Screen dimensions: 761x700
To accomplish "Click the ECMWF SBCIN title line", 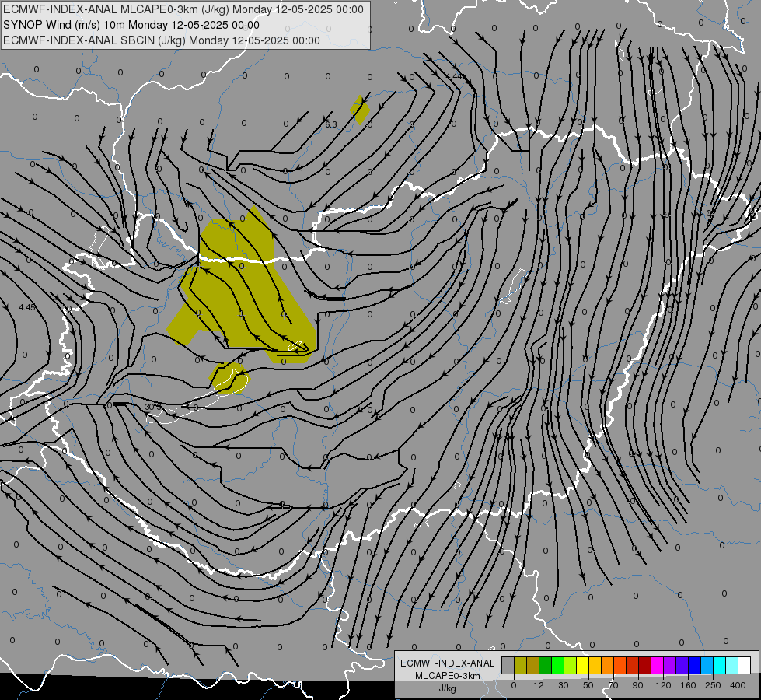I will pyautogui.click(x=162, y=40).
